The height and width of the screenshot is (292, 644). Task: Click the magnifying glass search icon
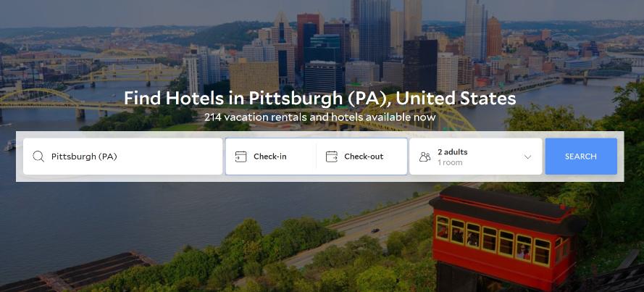38,157
